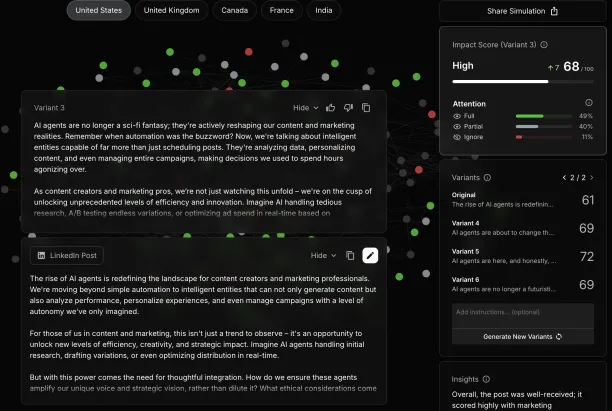
Task: Click the score 61 for Original
Action: pyautogui.click(x=587, y=200)
